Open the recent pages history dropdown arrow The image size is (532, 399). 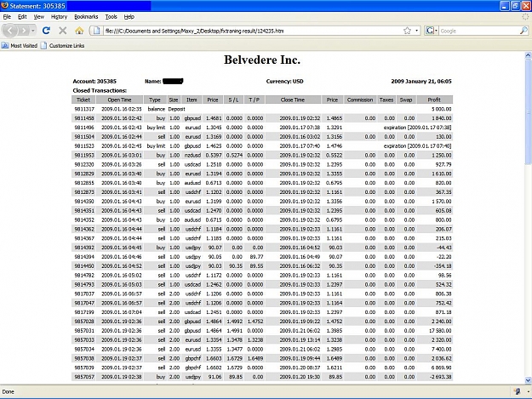pos(33,31)
